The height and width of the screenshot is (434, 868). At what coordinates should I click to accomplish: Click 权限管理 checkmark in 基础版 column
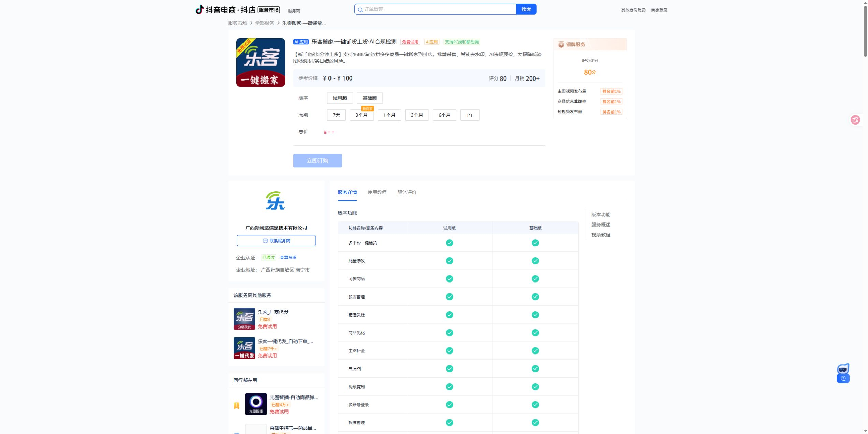[535, 422]
